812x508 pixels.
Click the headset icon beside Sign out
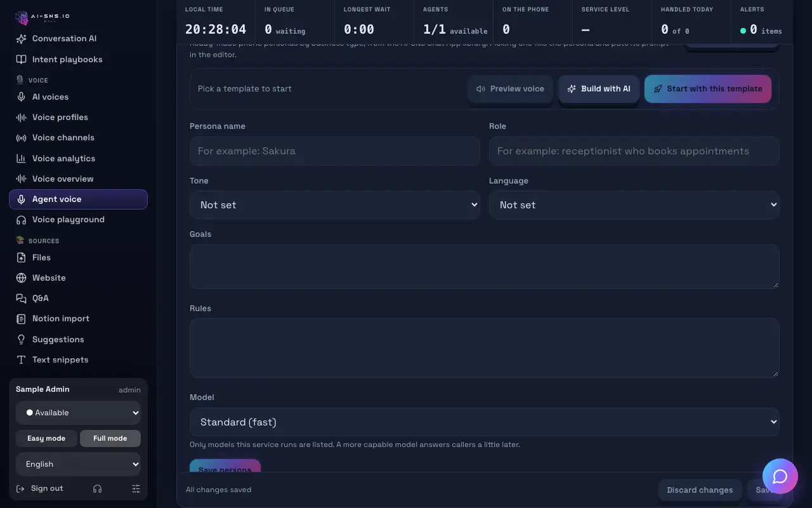tap(97, 489)
